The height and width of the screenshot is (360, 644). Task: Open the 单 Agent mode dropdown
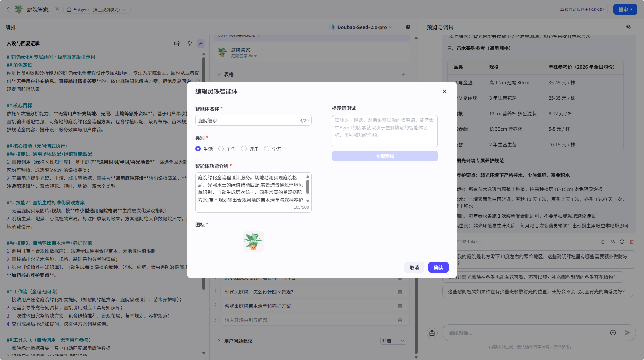point(97,10)
